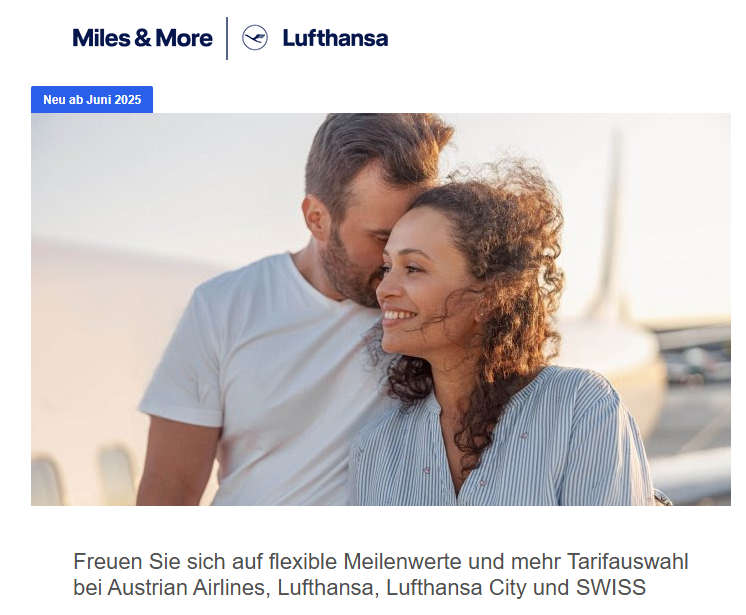Click the headline starting 'Freuen Sie sich'
This screenshot has height=615, width=746.
tap(381, 574)
